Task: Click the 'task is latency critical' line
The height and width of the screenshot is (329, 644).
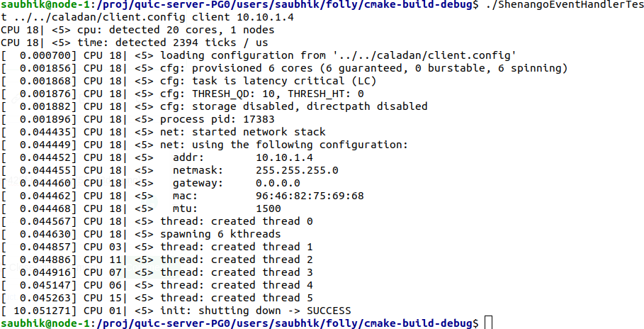Action: (188, 81)
